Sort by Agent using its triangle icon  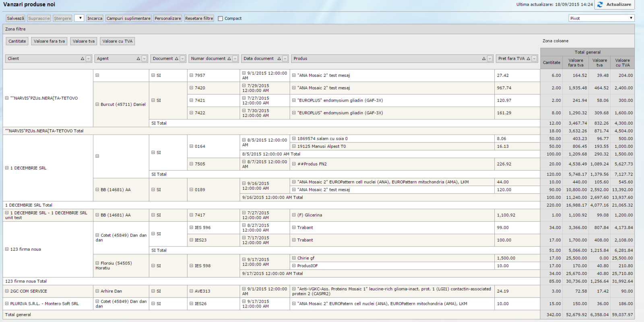[138, 59]
